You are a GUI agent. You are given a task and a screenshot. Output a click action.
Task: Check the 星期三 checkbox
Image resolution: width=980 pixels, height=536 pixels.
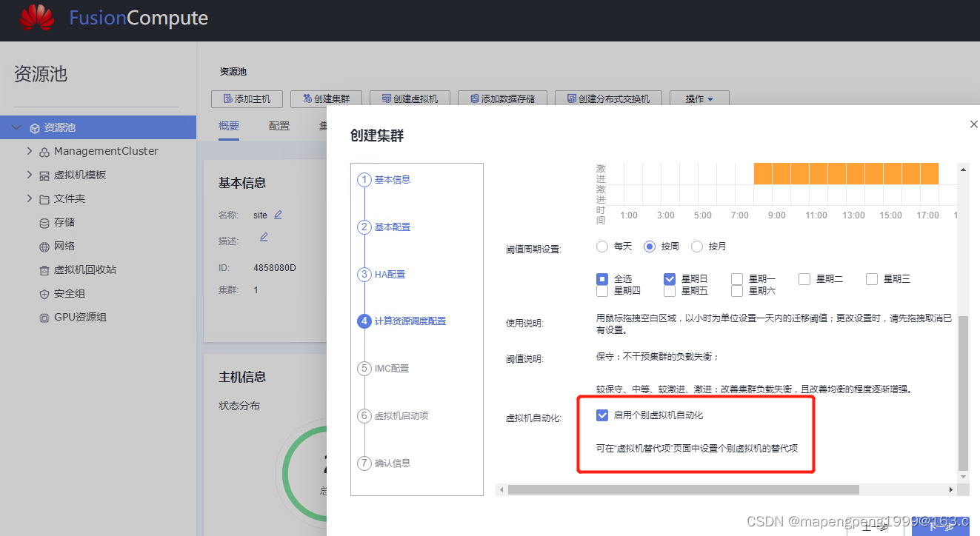(872, 279)
